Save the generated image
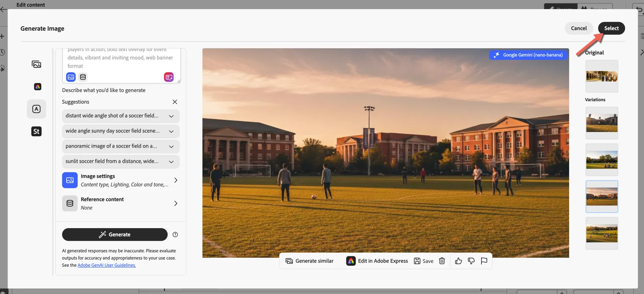The width and height of the screenshot is (644, 294). pyautogui.click(x=424, y=261)
